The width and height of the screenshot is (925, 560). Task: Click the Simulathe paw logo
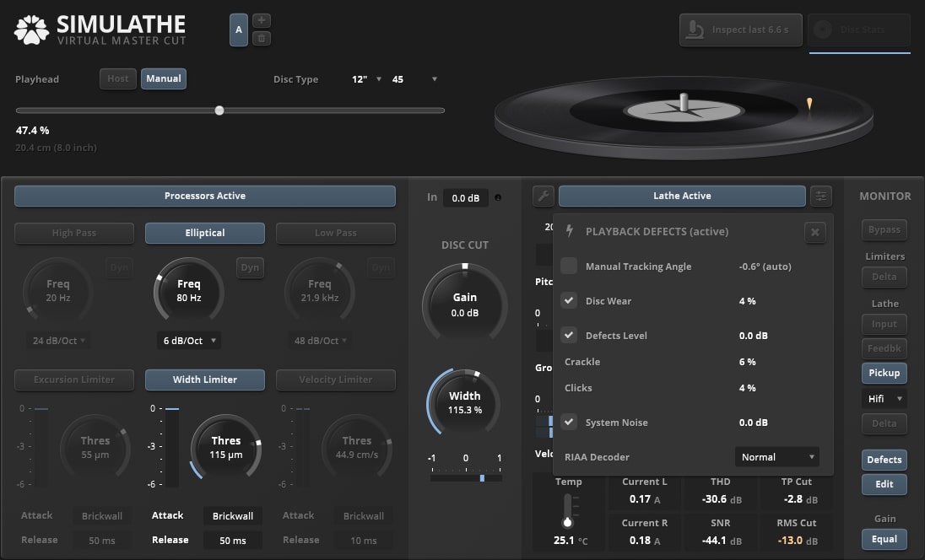(32, 30)
